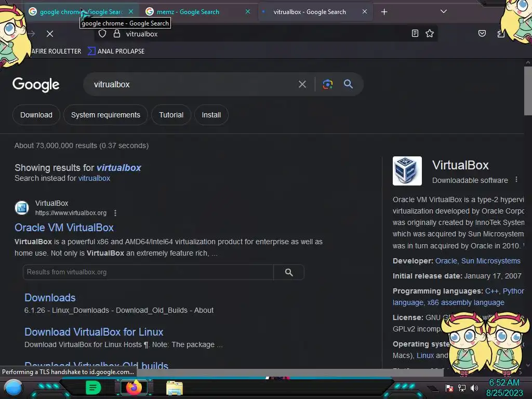The image size is (532, 399).
Task: Open a new browser tab
Action: (384, 12)
